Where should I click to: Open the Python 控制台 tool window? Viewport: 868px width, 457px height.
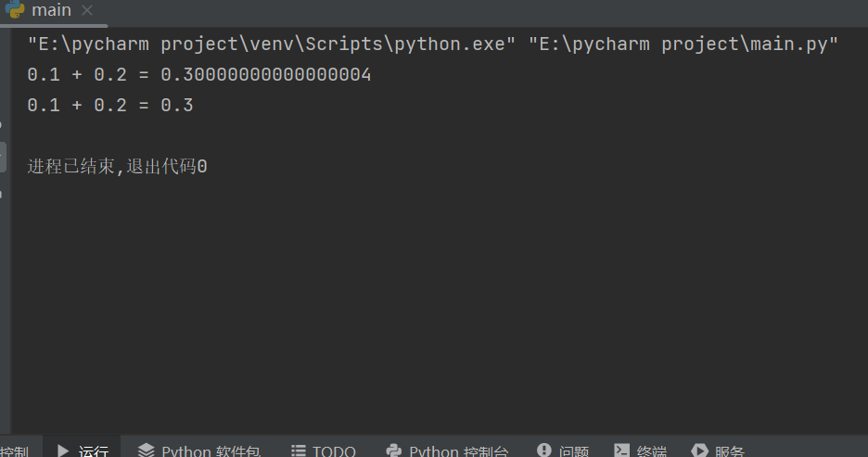click(x=458, y=451)
